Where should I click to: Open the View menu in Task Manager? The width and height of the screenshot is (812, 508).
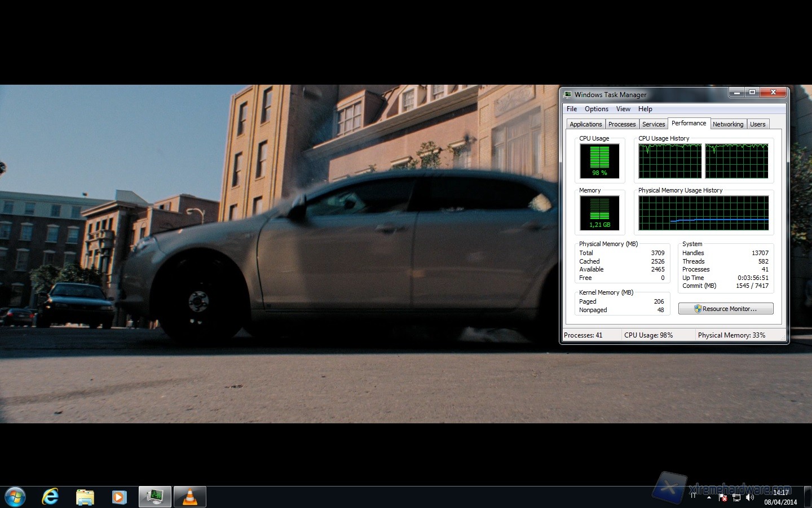pos(623,109)
